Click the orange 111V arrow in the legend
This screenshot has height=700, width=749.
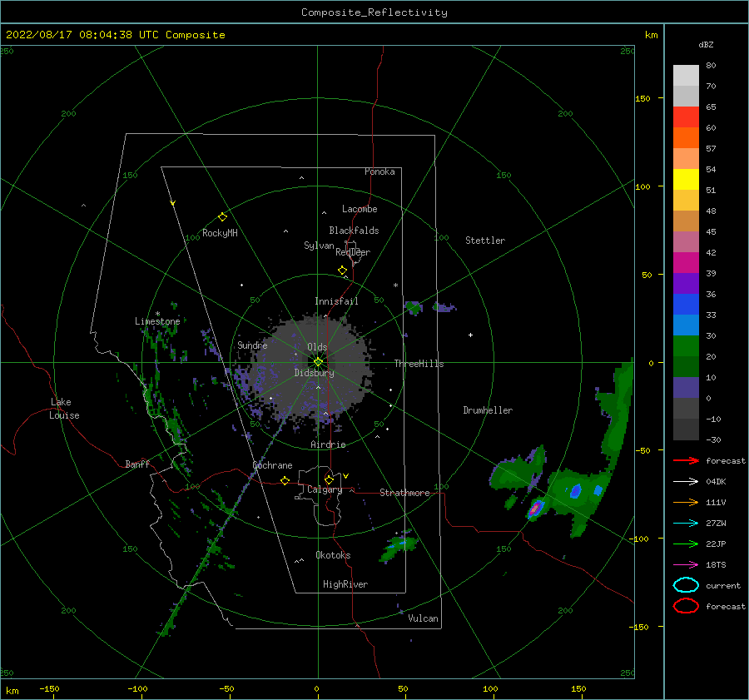686,502
